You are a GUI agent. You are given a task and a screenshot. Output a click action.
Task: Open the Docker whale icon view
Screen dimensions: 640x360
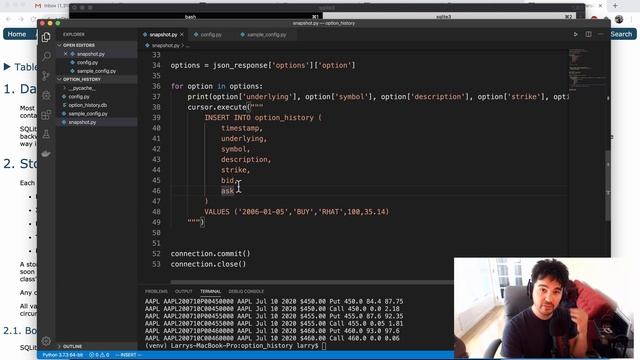point(46,154)
